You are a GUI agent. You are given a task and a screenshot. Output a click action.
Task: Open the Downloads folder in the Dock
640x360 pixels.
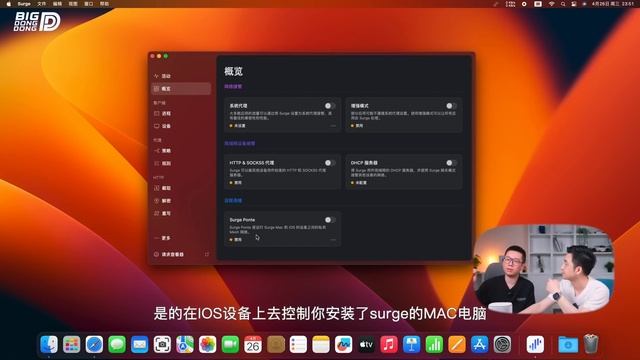[568, 344]
